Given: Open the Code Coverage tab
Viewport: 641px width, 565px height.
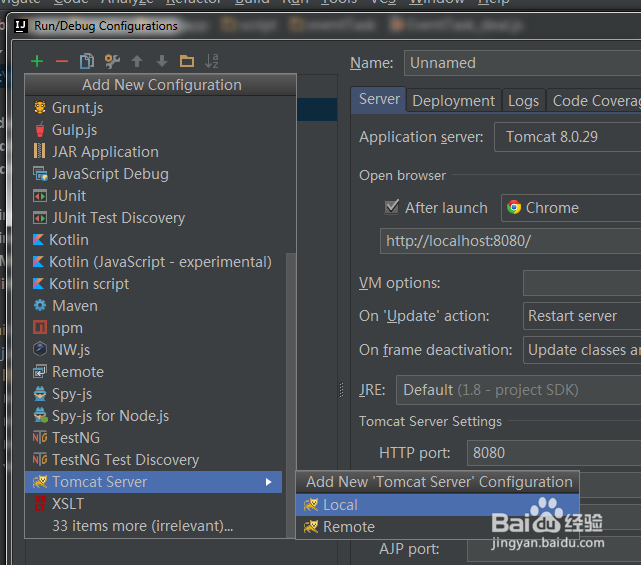Looking at the screenshot, I should point(594,101).
